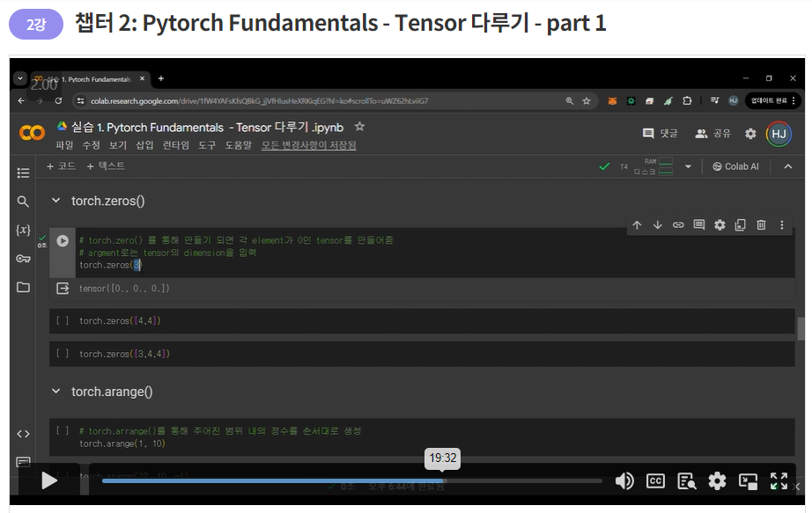Open Colab command palette icon in sidebar

point(23,461)
